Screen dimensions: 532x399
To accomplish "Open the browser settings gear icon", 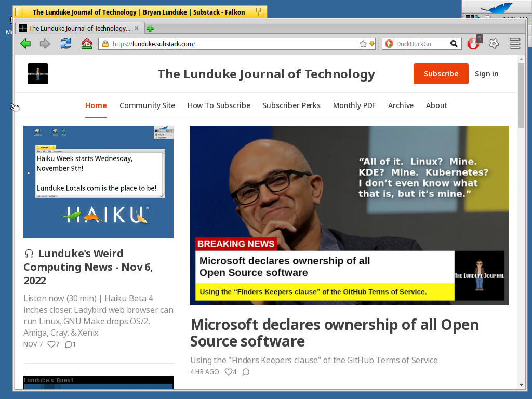I will (x=494, y=44).
